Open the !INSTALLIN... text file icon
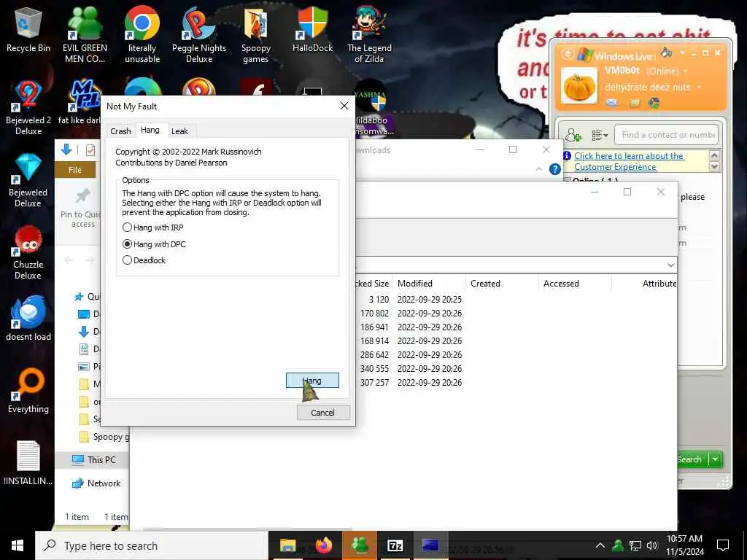The height and width of the screenshot is (560, 747). pos(28,463)
